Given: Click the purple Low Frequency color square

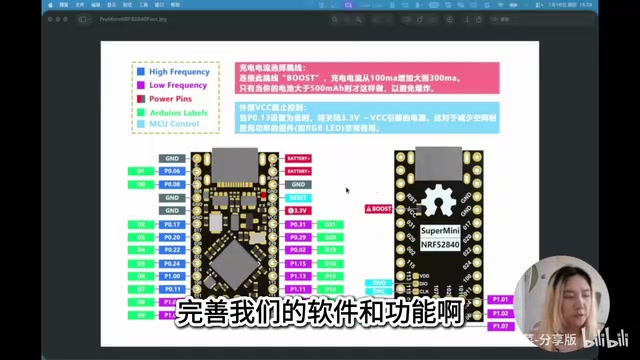Looking at the screenshot, I should tap(141, 85).
